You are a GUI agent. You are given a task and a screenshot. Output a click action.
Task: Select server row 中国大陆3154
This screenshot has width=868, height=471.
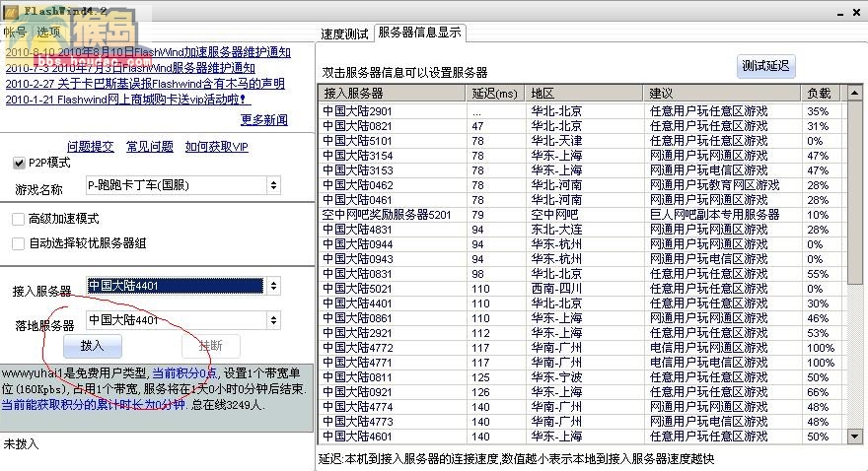pyautogui.click(x=580, y=156)
